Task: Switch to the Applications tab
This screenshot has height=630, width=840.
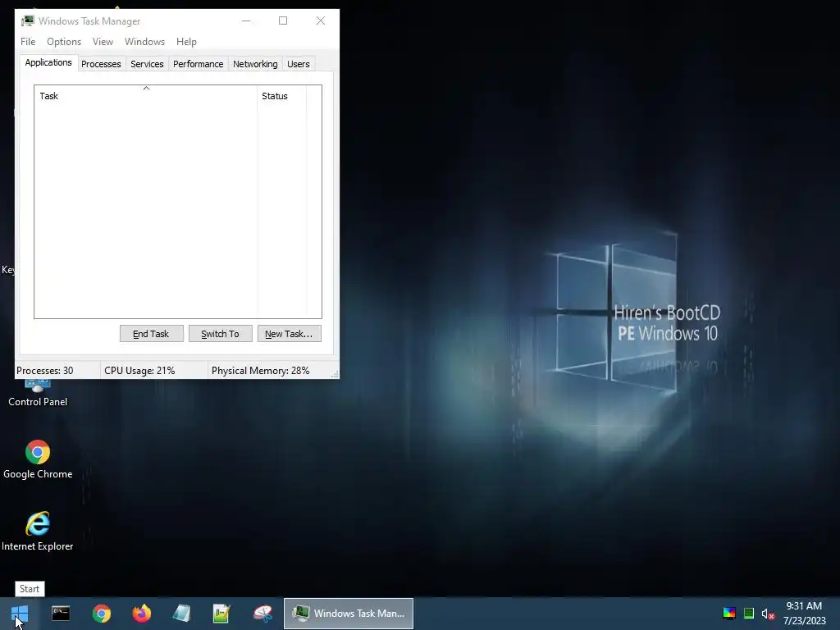Action: tap(48, 62)
